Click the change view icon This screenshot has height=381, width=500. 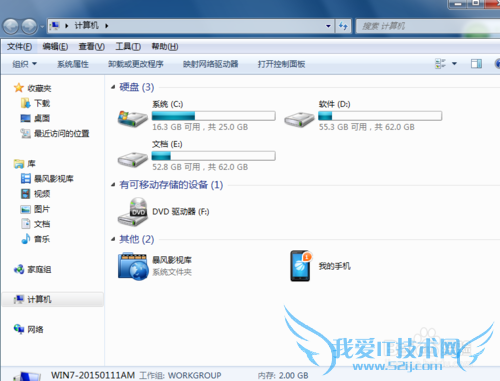pos(440,63)
